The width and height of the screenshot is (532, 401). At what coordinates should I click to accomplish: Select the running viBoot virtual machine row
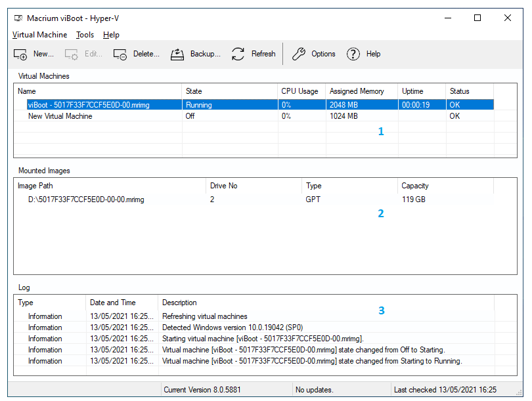(x=96, y=104)
